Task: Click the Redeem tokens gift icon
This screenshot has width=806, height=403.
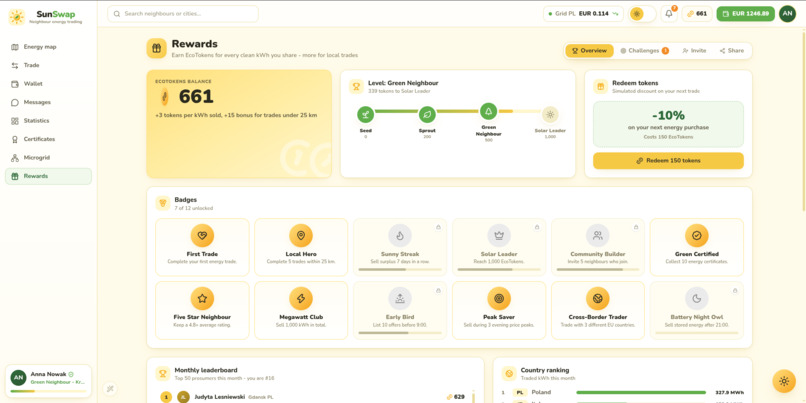Action: pos(600,86)
